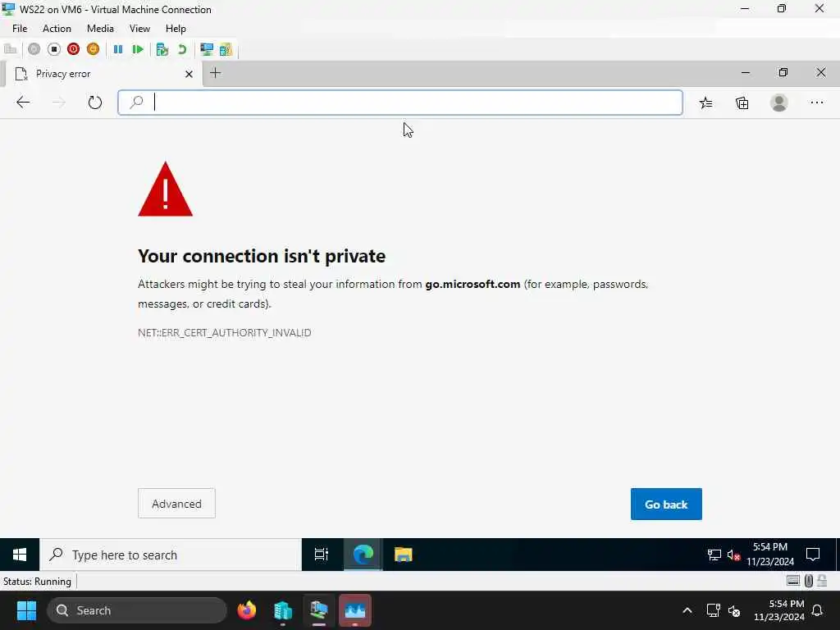
Task: Close the Privacy error tab
Action: point(189,74)
